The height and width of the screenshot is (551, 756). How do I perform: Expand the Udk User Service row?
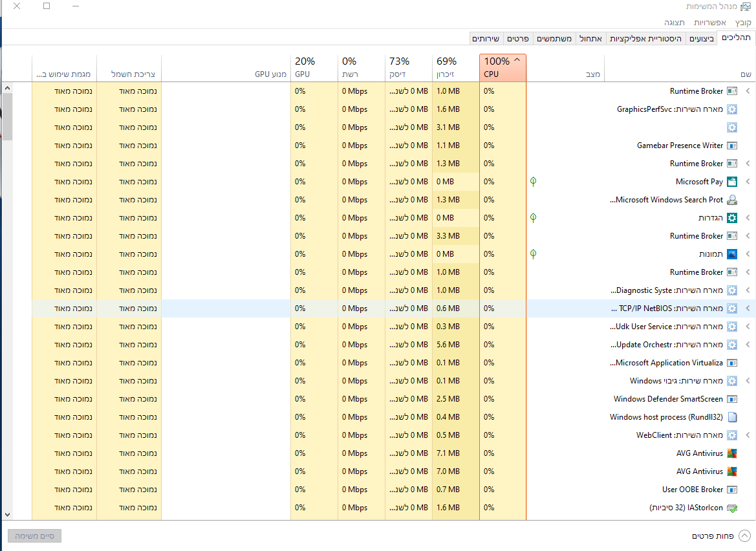(x=748, y=327)
